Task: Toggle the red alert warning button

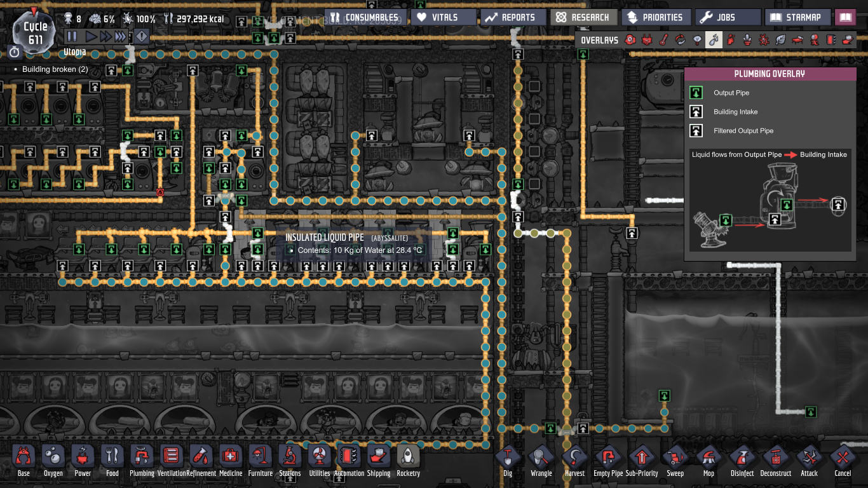Action: click(141, 37)
